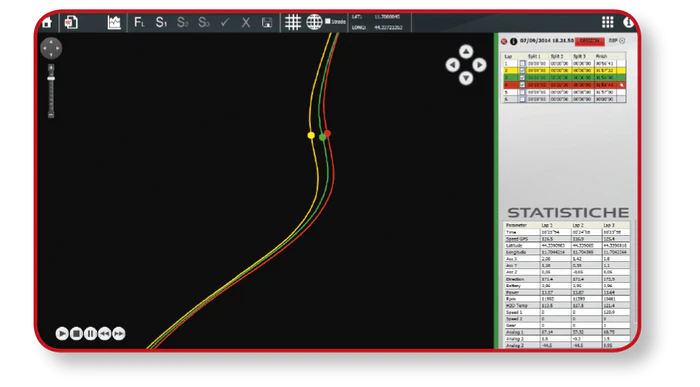
Task: Uncheck the yellow lap 2 checkbox
Action: 522,71
